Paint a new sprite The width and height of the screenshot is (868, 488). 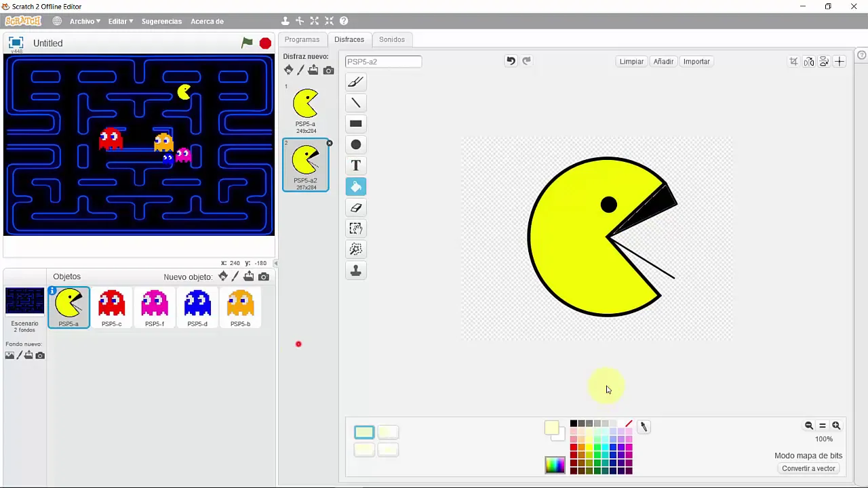click(x=235, y=277)
